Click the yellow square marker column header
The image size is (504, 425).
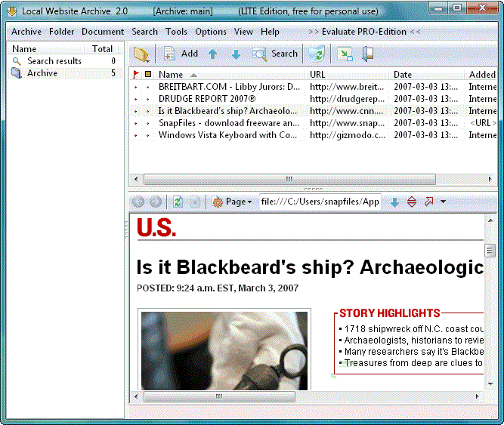[148, 75]
